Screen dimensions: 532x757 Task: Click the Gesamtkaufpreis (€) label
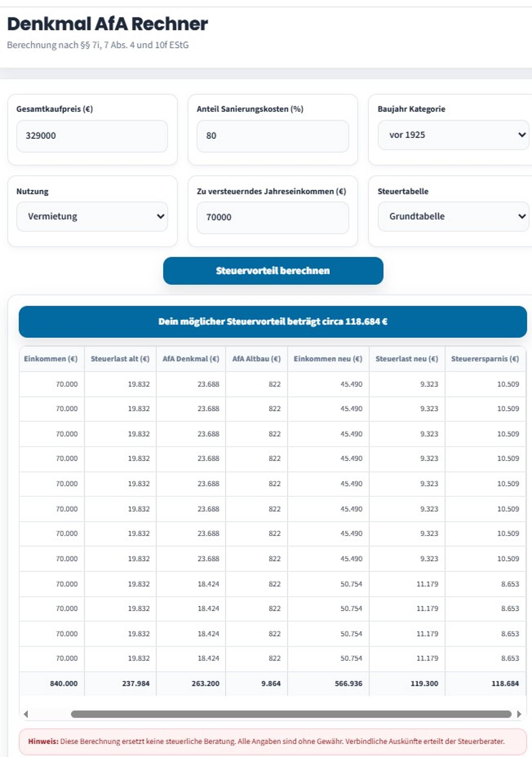pos(55,109)
